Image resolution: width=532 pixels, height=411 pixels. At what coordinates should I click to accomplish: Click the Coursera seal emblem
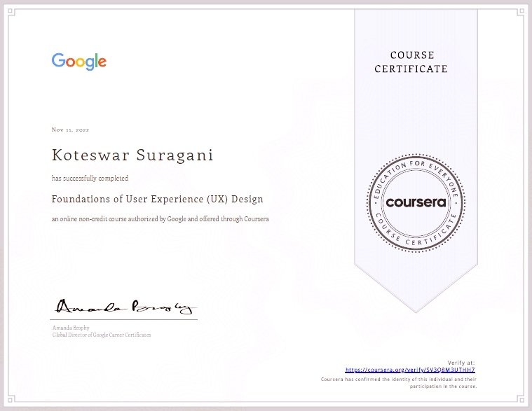416,203
